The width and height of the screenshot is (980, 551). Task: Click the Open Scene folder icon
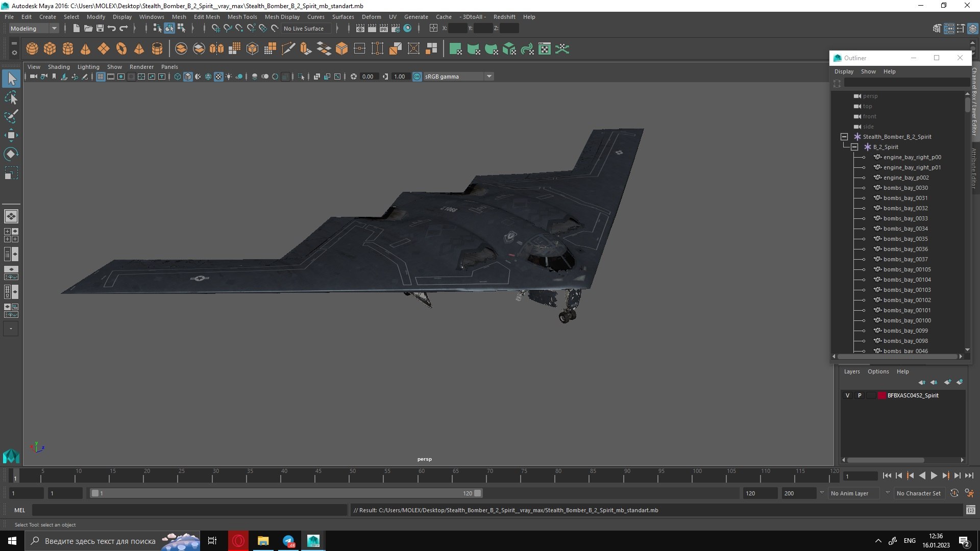[x=88, y=29]
